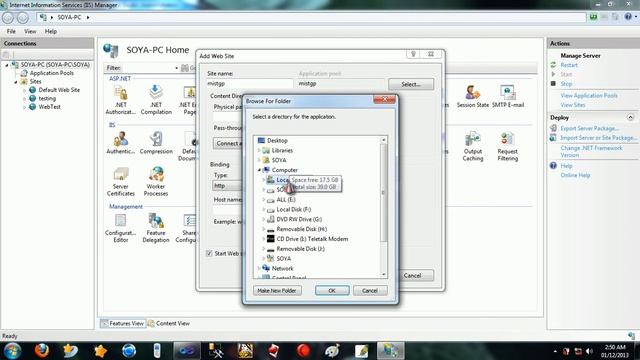Open Request Filtering feature icon
This screenshot has height=360, width=640.
pyautogui.click(x=508, y=147)
